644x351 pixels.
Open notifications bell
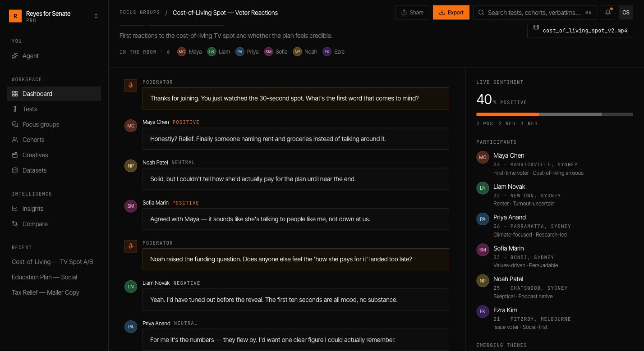coord(608,13)
